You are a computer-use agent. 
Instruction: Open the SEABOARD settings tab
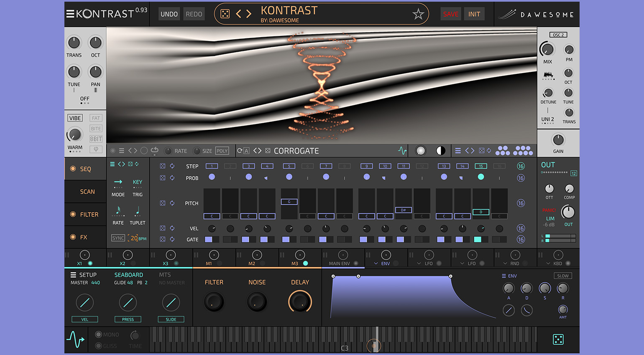128,275
